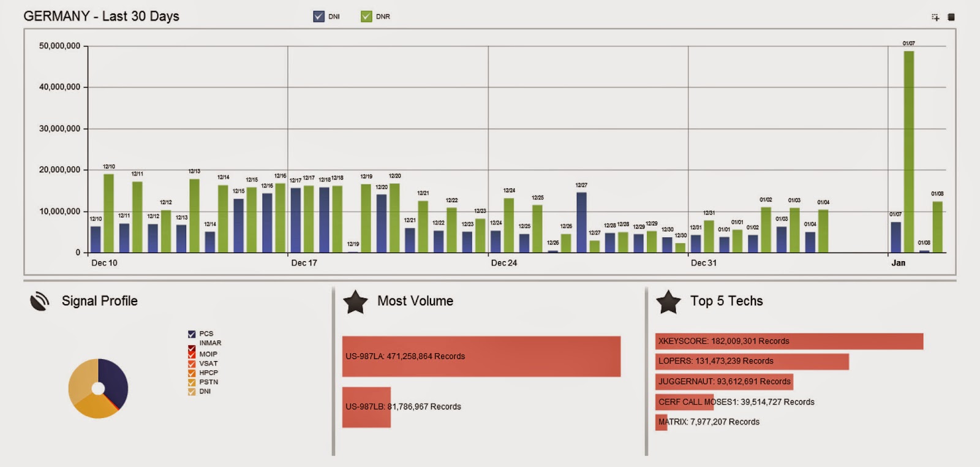Click the blue 12/27 DNI bar

coord(581,222)
